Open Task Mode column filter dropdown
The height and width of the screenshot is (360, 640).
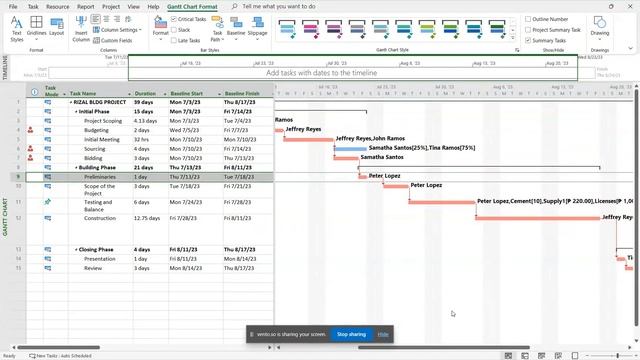tap(64, 94)
